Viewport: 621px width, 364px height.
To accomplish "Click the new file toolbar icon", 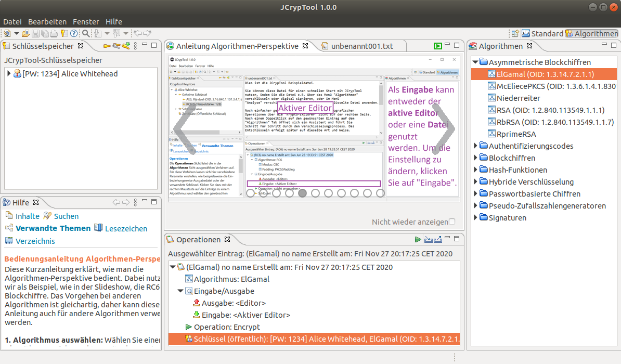I will click(x=7, y=34).
